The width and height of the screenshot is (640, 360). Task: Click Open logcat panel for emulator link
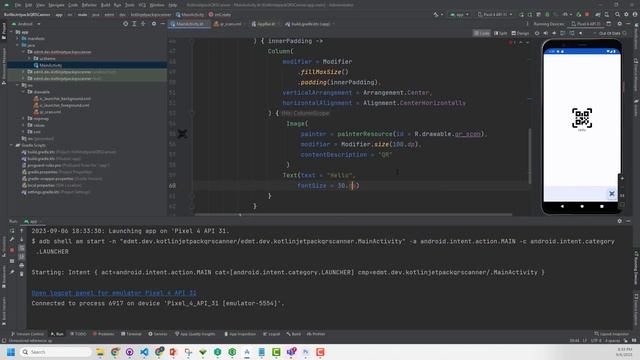point(114,293)
